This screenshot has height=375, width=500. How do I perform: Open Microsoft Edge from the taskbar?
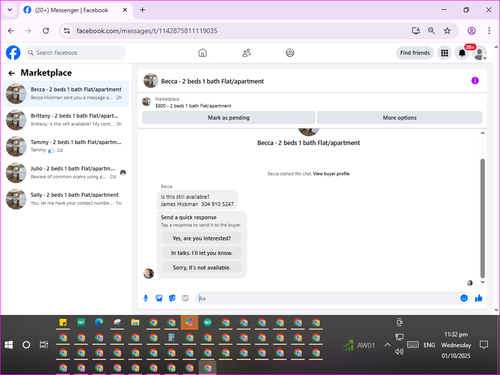coord(99,322)
